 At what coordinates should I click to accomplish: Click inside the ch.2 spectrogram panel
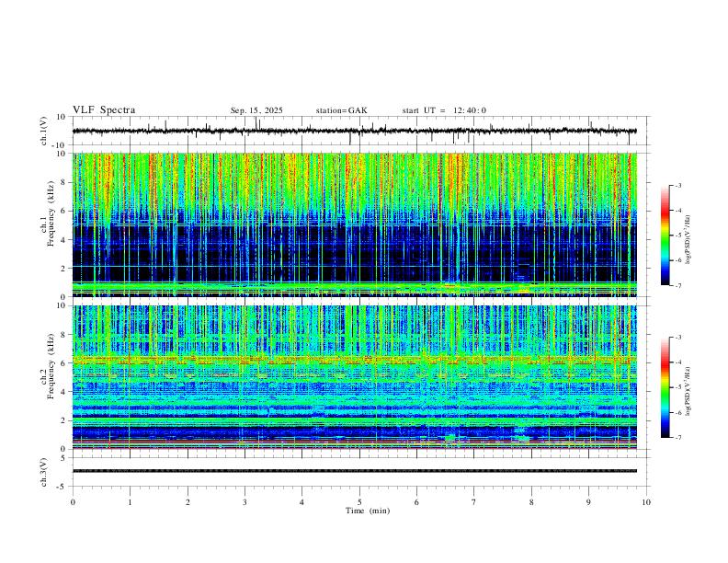(354, 377)
